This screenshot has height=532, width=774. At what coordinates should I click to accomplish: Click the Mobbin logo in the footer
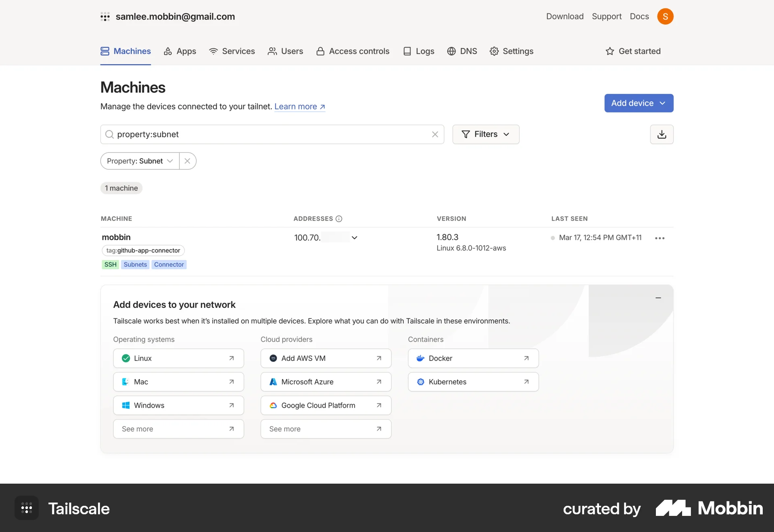point(709,508)
